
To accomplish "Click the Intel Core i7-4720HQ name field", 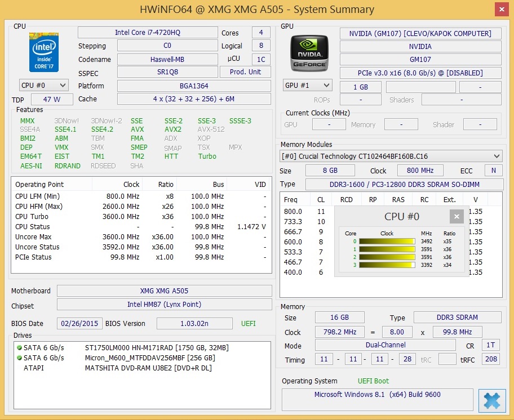I will 148,33.
